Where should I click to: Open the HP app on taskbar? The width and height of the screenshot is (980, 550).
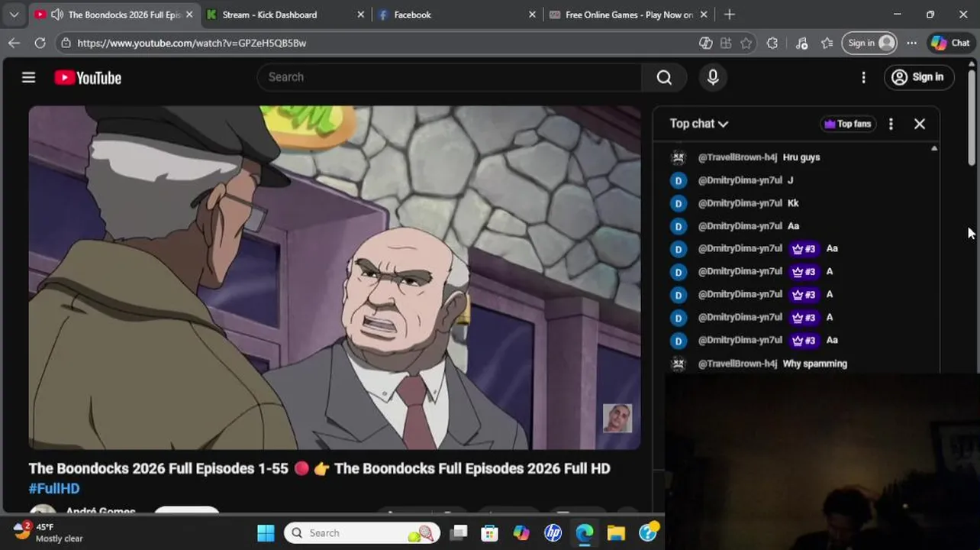pos(553,533)
